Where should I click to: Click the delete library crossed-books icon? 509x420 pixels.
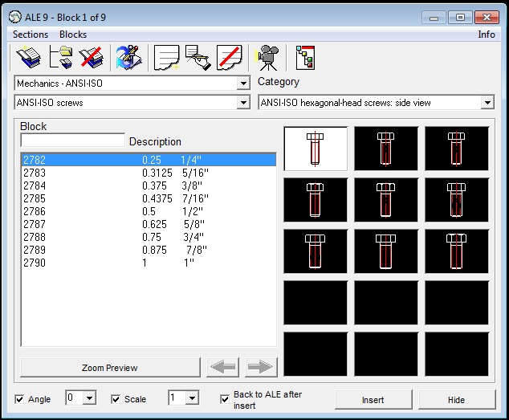(92, 58)
